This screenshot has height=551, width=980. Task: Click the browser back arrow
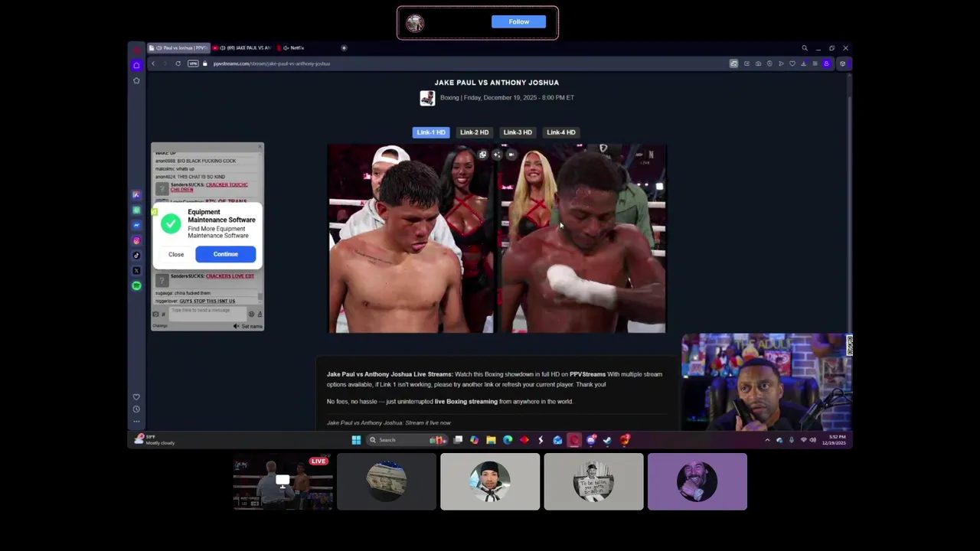click(153, 64)
